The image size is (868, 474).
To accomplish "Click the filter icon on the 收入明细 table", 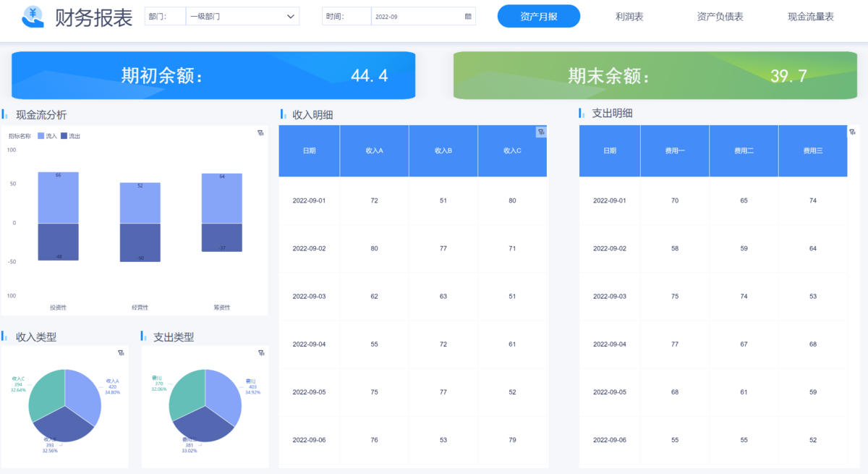I will 541,132.
